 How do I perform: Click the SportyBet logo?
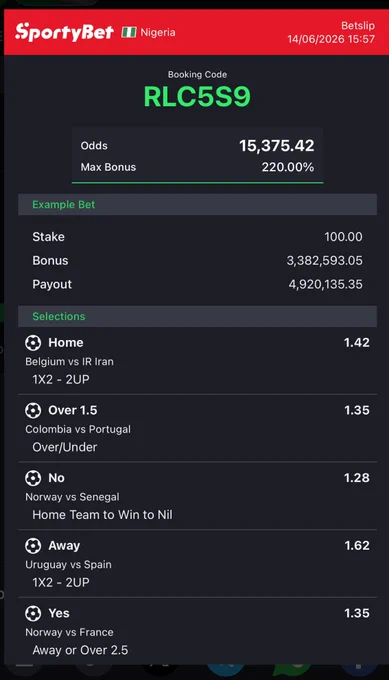[x=64, y=32]
